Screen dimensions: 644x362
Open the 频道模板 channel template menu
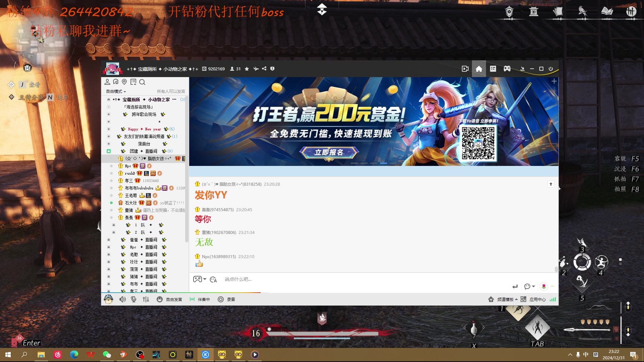click(503, 299)
